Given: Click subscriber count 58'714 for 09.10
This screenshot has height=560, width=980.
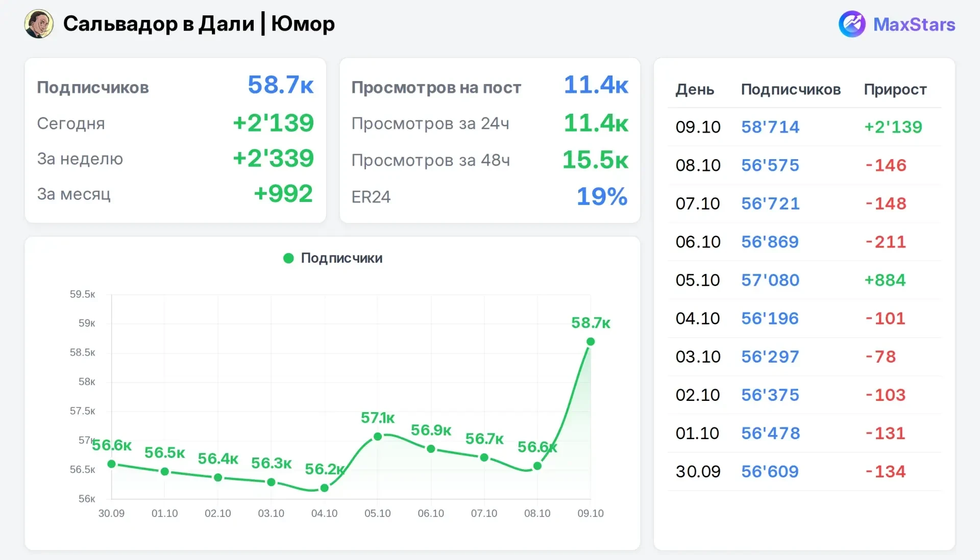Looking at the screenshot, I should 770,127.
